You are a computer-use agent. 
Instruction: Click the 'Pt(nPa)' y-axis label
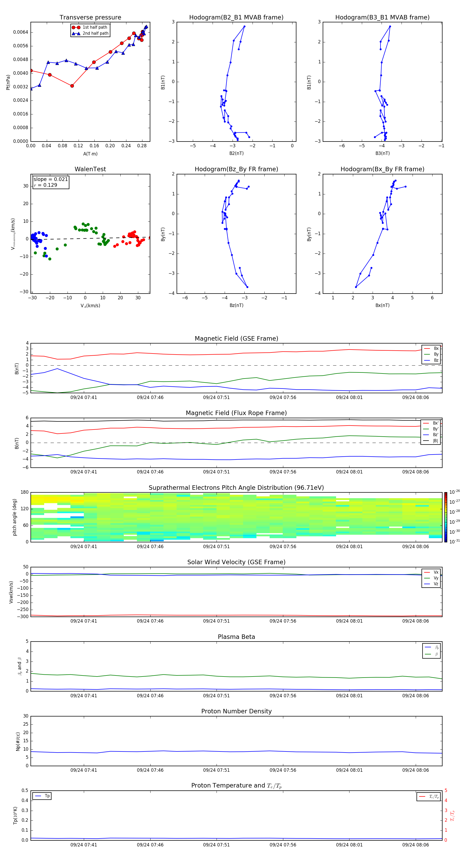click(x=8, y=82)
